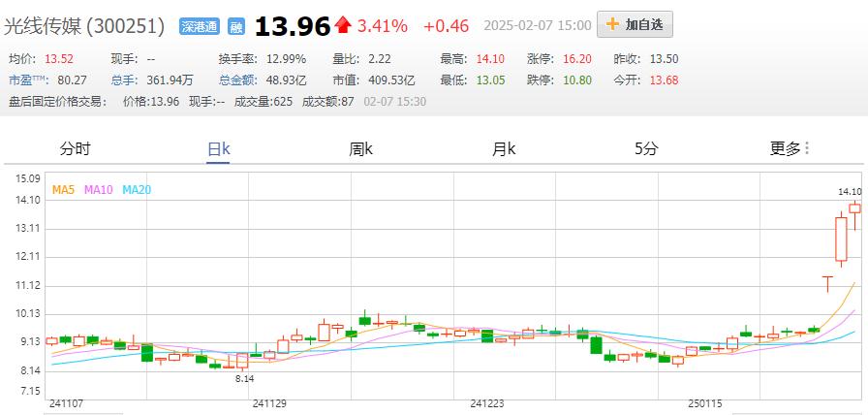Open the 周k weekly chart tab
Viewport: 868px width, 415px height.
point(360,148)
